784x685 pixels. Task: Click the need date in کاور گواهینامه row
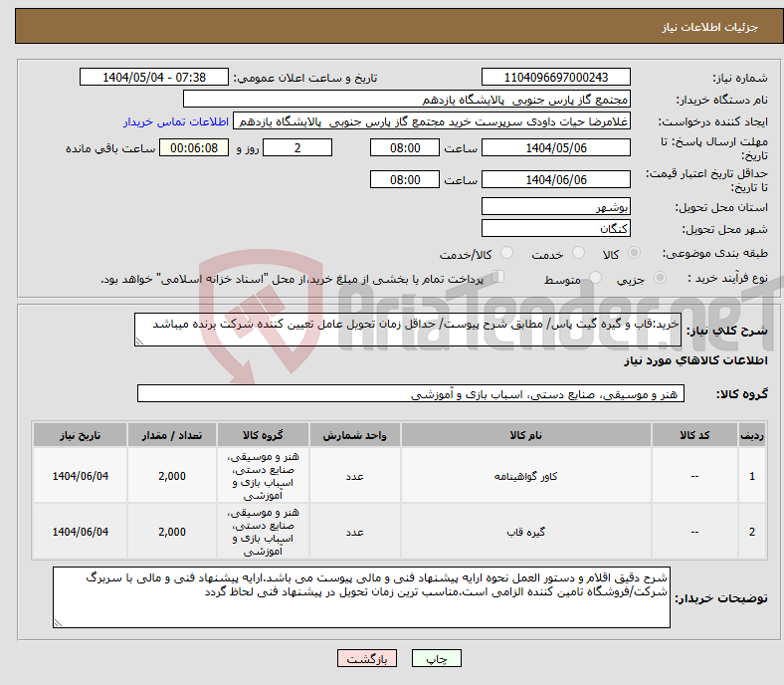80,476
